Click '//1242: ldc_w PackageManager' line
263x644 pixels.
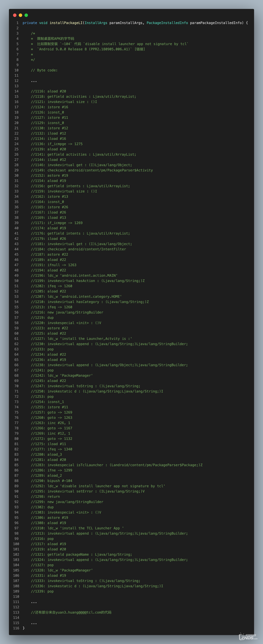pyautogui.click(x=62, y=376)
